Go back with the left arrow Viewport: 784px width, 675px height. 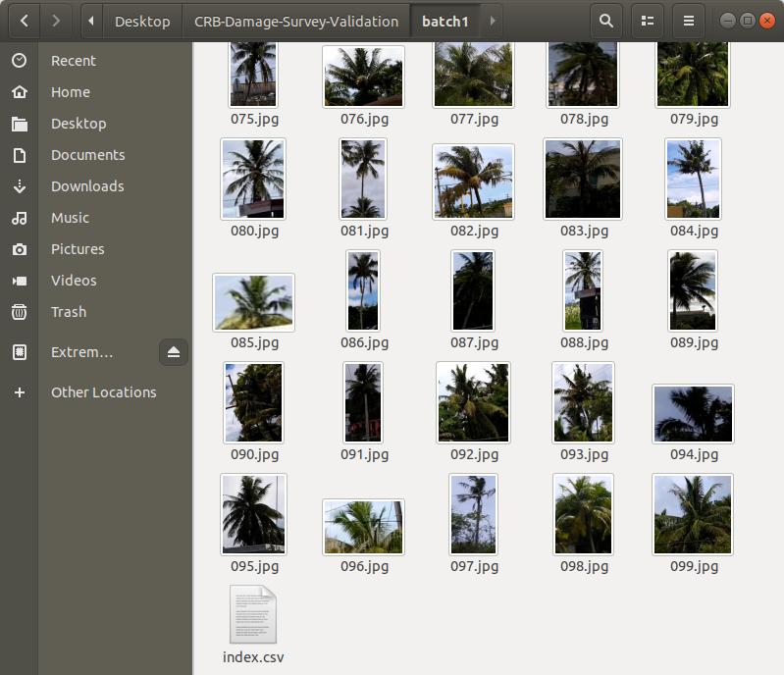[24, 21]
